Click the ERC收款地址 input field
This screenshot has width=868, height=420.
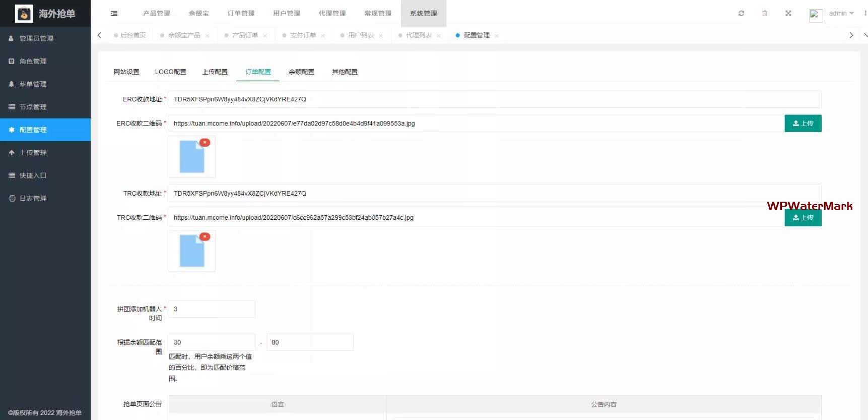pyautogui.click(x=494, y=99)
